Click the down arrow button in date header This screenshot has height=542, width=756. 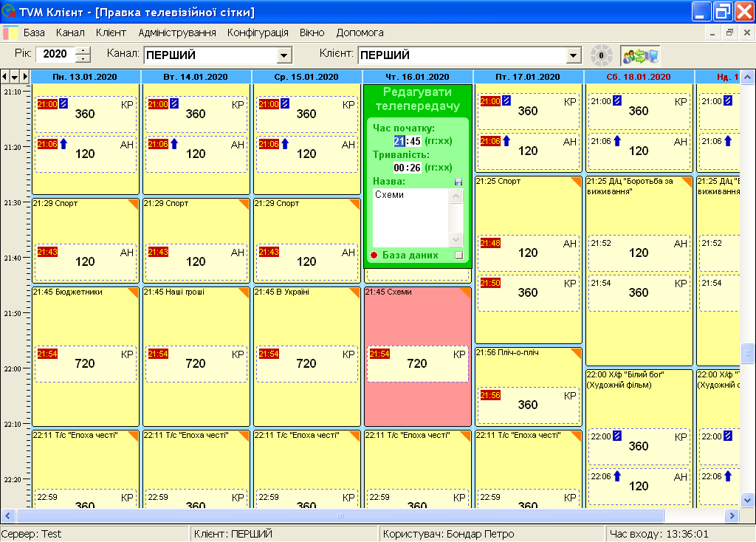[x=15, y=77]
